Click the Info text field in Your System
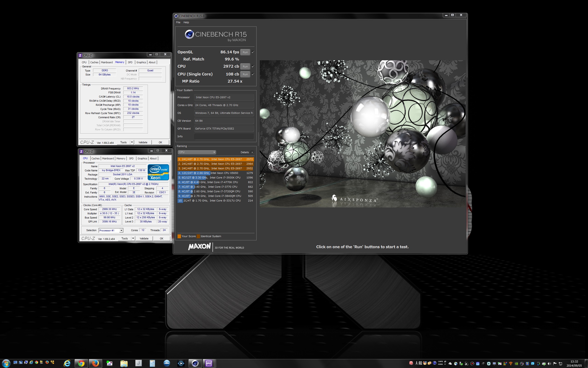Viewport: 588px width, 368px height. (x=224, y=137)
